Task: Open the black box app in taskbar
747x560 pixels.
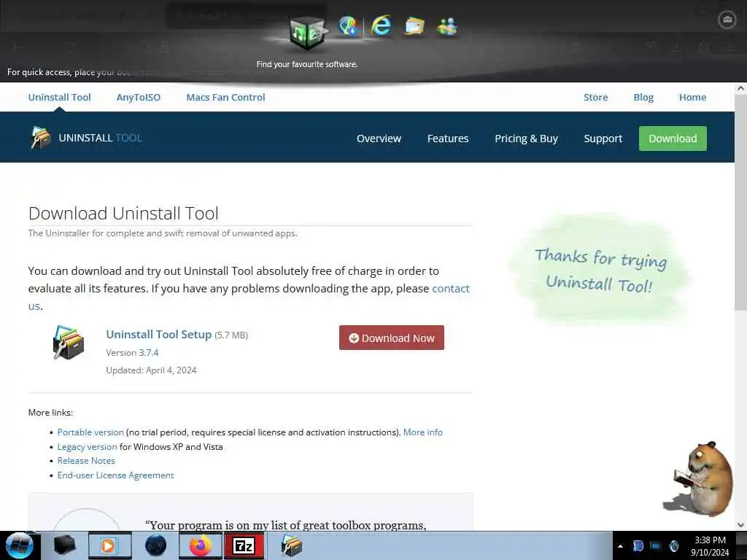Action: pos(65,545)
